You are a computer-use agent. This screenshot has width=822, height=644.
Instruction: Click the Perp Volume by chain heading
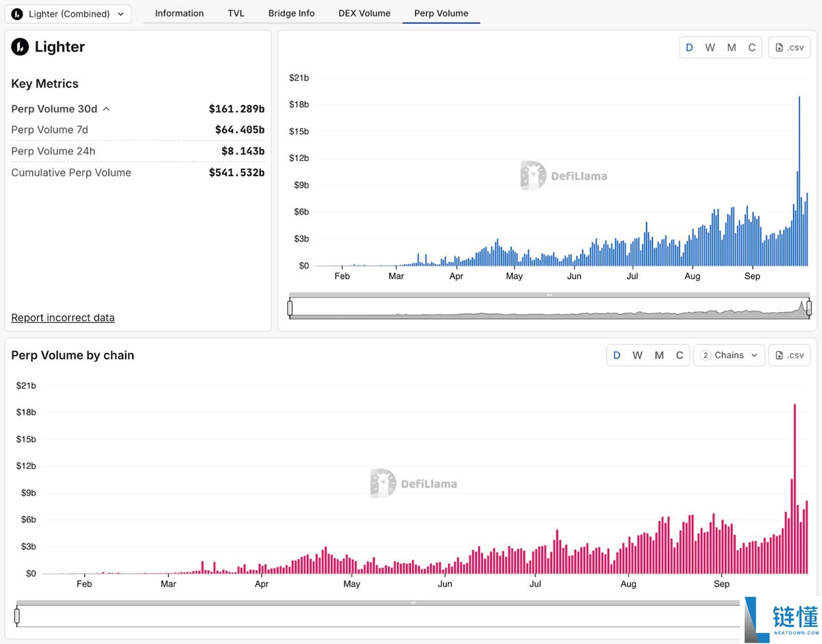click(73, 356)
